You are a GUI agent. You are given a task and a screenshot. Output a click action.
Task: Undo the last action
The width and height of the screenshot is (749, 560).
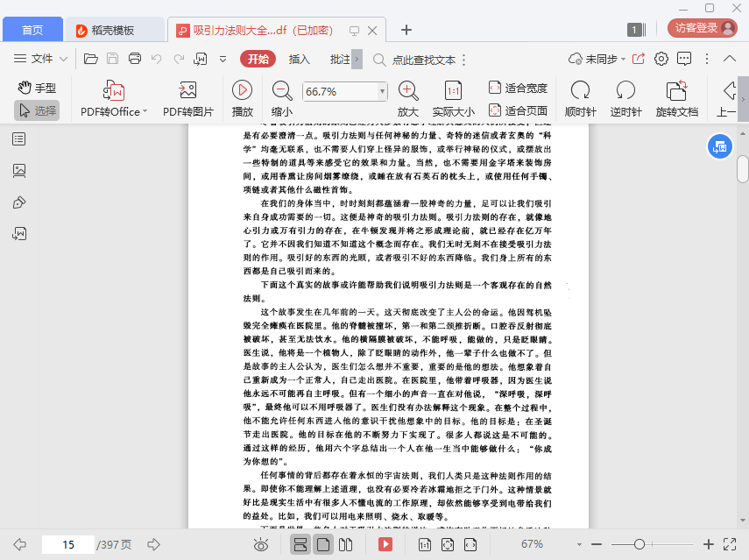(x=156, y=59)
